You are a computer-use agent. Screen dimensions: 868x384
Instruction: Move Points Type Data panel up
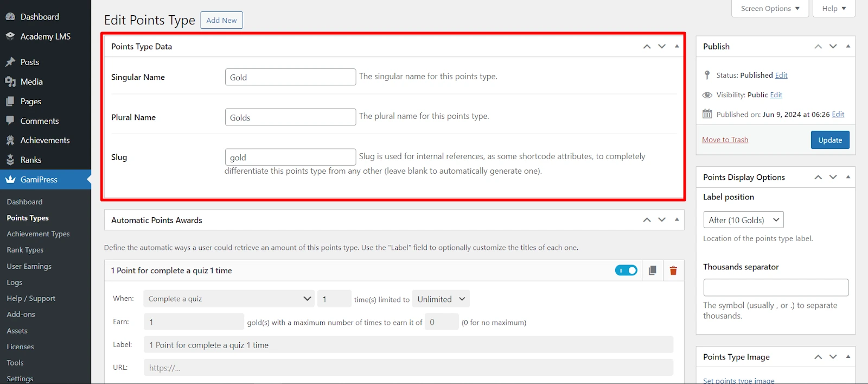647,47
